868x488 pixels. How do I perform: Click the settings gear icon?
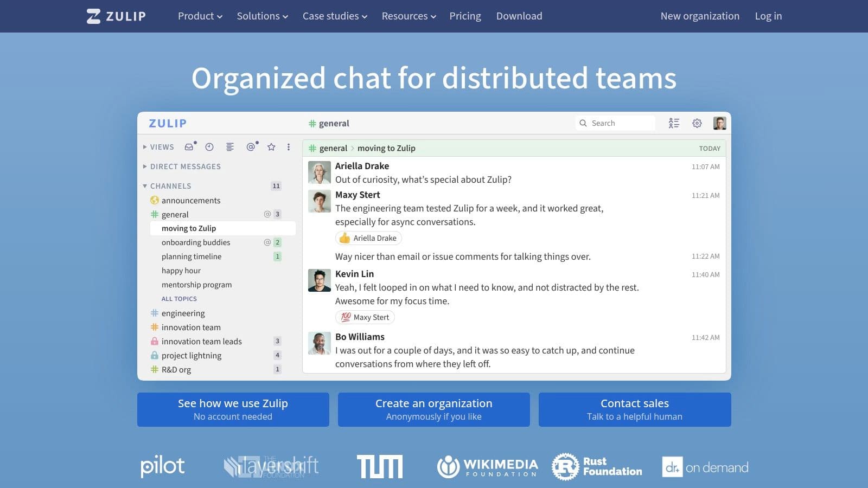pos(697,124)
